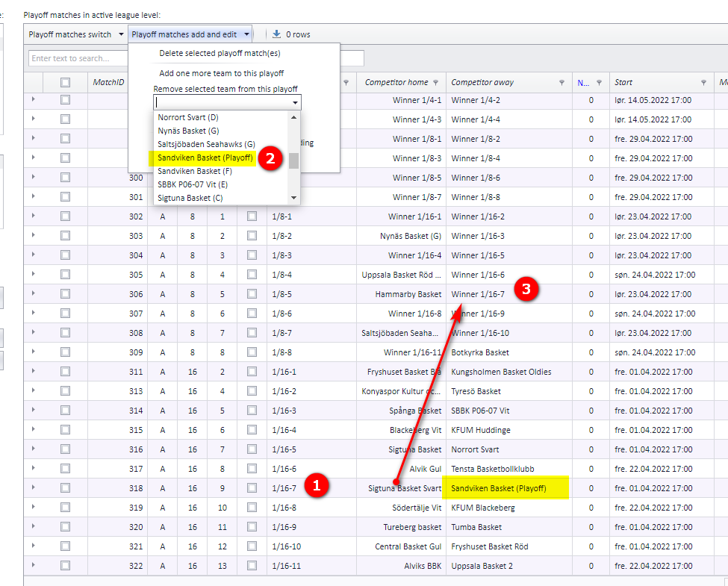Click into the remove-team combo box text field
This screenshot has height=586, width=728.
pos(223,102)
